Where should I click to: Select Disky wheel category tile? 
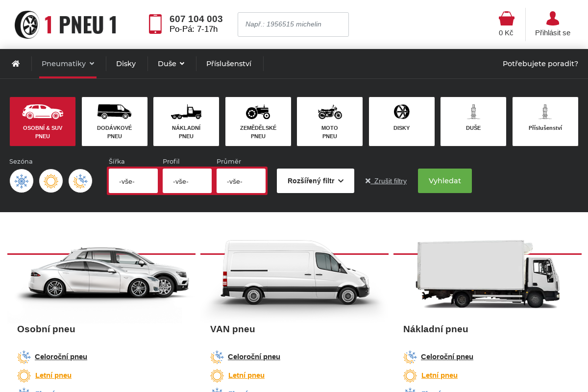point(402,122)
